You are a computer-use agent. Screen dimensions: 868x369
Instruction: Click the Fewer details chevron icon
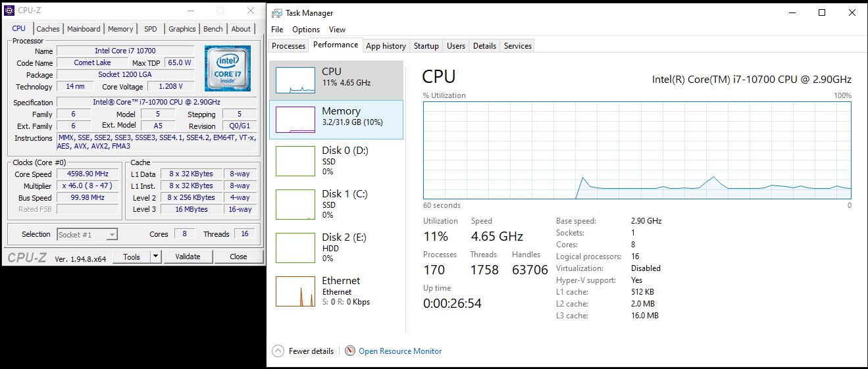278,351
